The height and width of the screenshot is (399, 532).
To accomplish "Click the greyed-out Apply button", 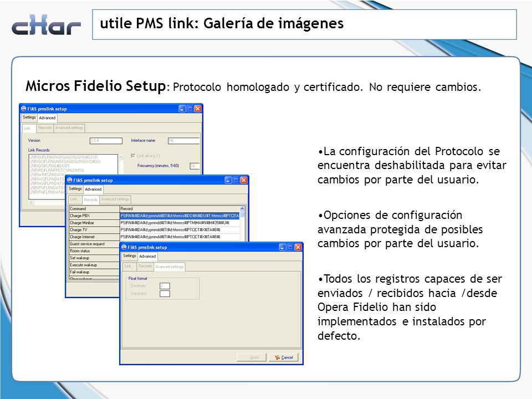I will pyautogui.click(x=252, y=357).
